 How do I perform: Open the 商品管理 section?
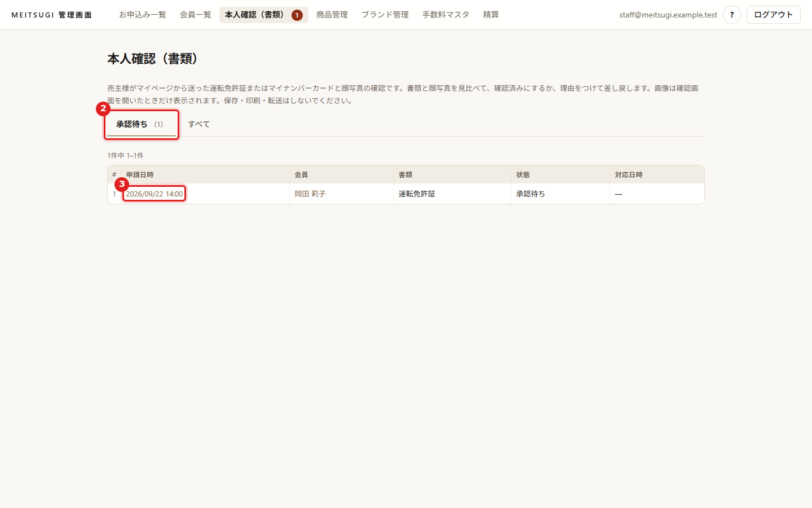pyautogui.click(x=332, y=15)
